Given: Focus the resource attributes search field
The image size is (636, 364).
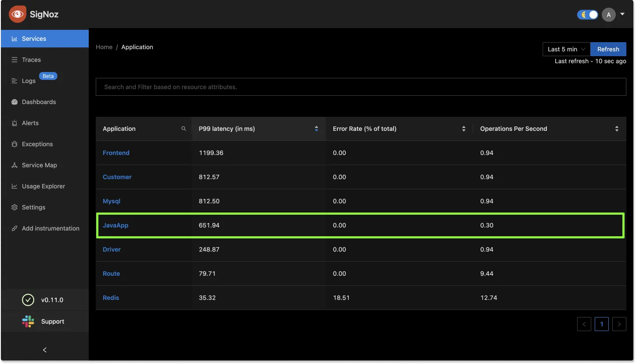Looking at the screenshot, I should tap(361, 87).
